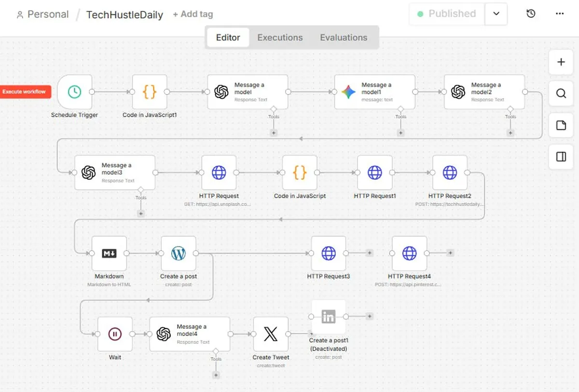The width and height of the screenshot is (579, 392).
Task: Open the WordPress Create a post node
Action: click(x=179, y=253)
